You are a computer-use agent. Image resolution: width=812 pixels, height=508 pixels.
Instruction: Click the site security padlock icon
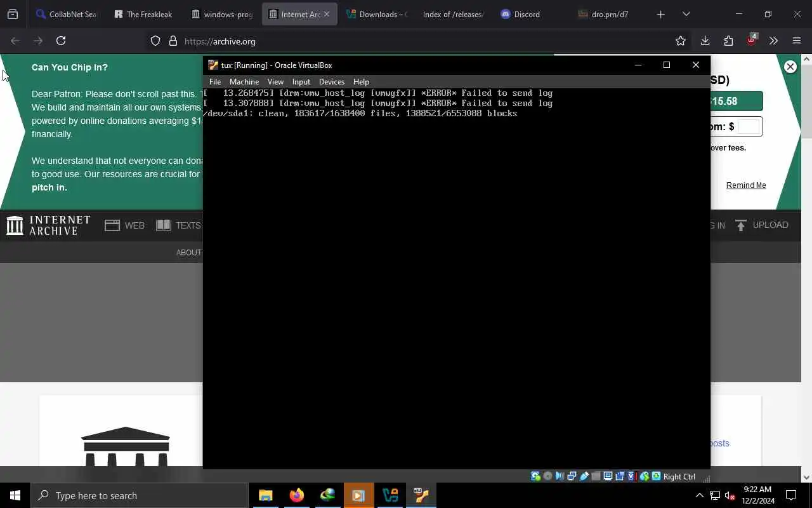(173, 41)
